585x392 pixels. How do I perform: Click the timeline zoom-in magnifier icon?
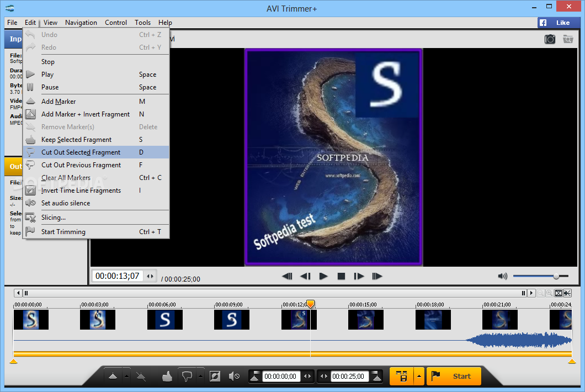(x=549, y=293)
